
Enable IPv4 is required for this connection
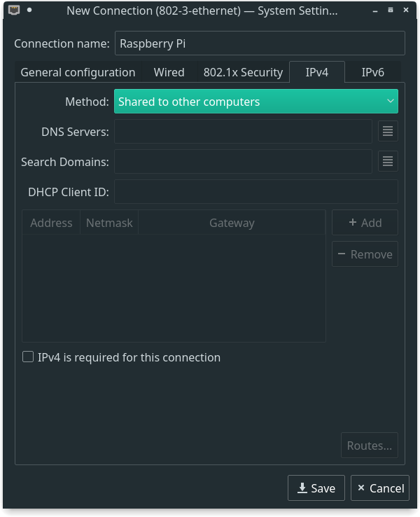(x=28, y=357)
